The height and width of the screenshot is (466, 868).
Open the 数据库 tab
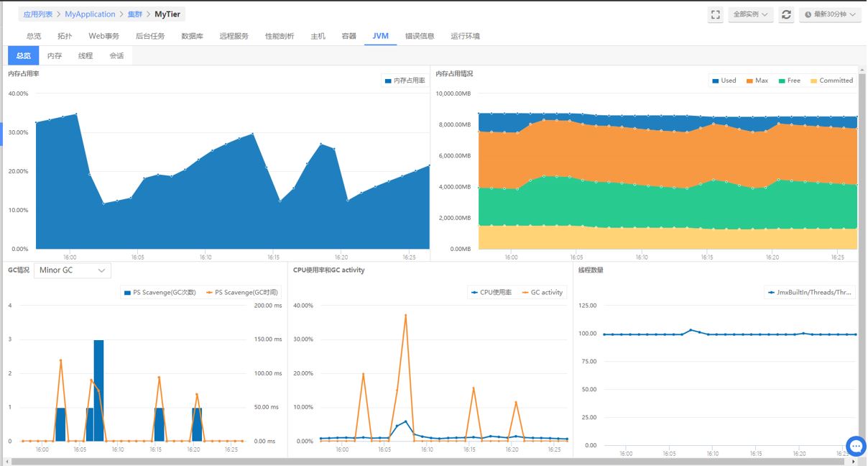(x=192, y=36)
